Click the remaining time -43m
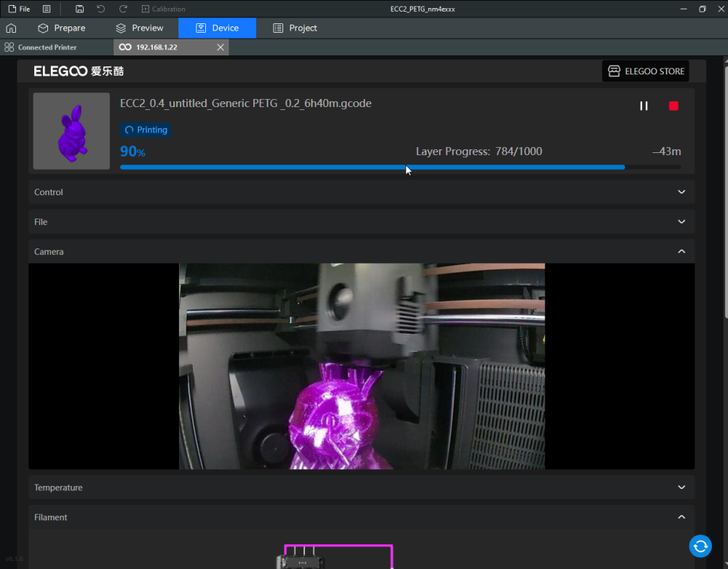The height and width of the screenshot is (569, 728). (667, 152)
